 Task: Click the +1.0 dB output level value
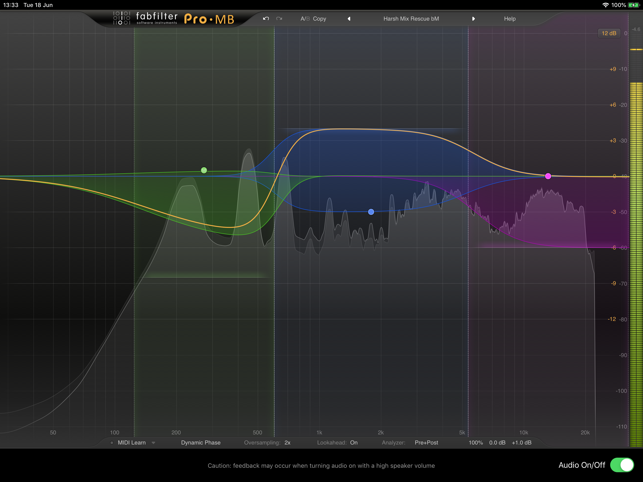(x=522, y=443)
